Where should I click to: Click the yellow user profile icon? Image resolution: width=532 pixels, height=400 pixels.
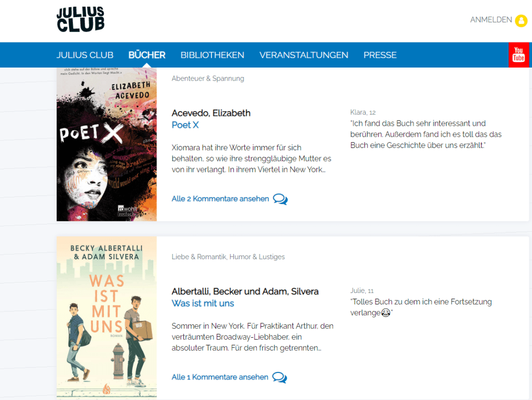coord(521,20)
